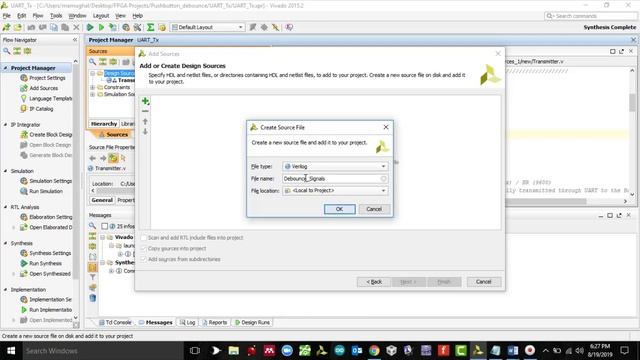Click the Back button in Add Sources
640x360 pixels.
[374, 282]
